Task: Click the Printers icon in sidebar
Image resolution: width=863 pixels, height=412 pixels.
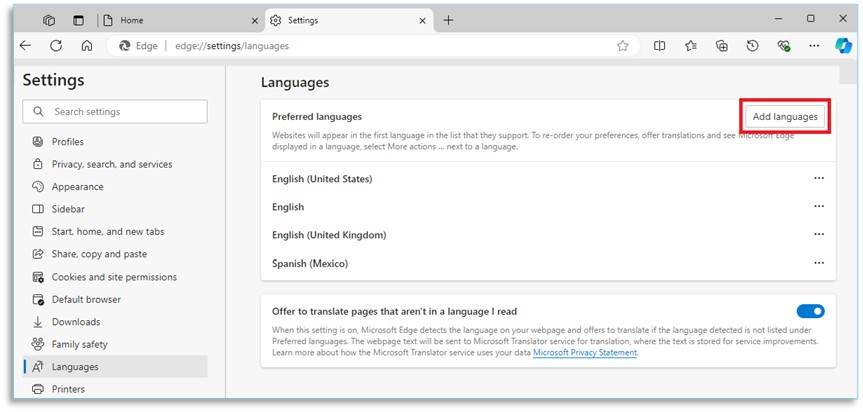Action: [37, 389]
